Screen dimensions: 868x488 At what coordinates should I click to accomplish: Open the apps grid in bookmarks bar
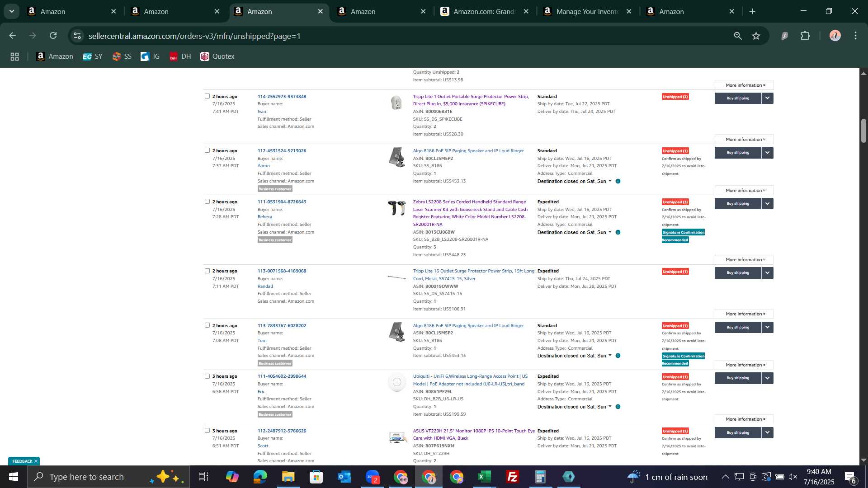pos(14,56)
